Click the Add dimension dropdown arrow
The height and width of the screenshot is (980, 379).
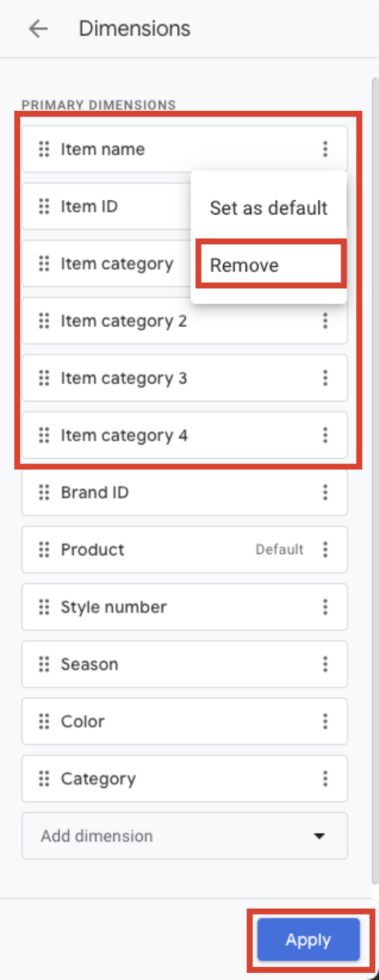pos(319,836)
